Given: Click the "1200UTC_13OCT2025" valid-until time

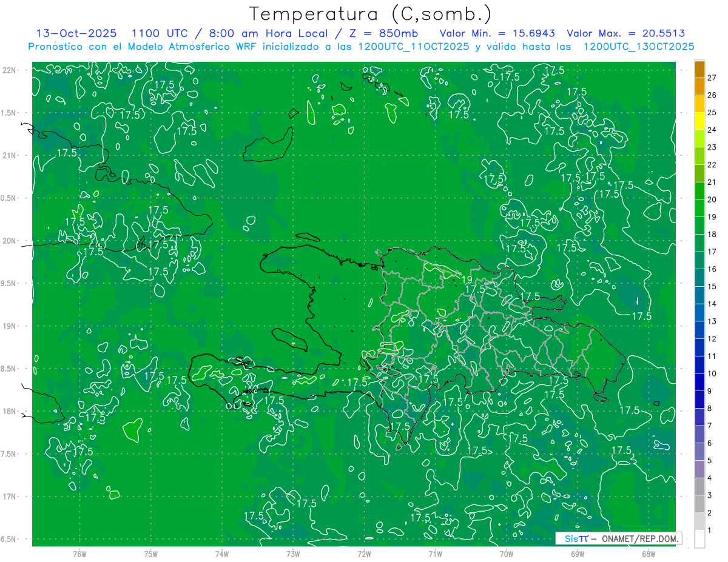Looking at the screenshot, I should point(638,47).
